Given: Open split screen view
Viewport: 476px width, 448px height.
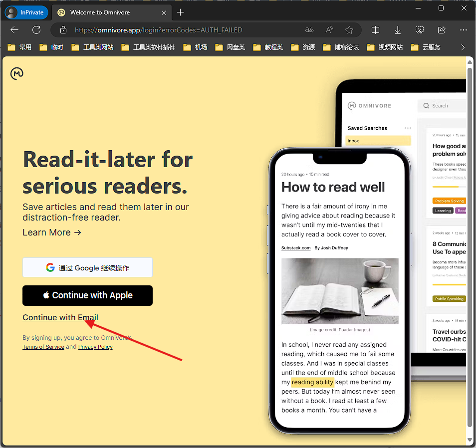Looking at the screenshot, I should coord(376,30).
